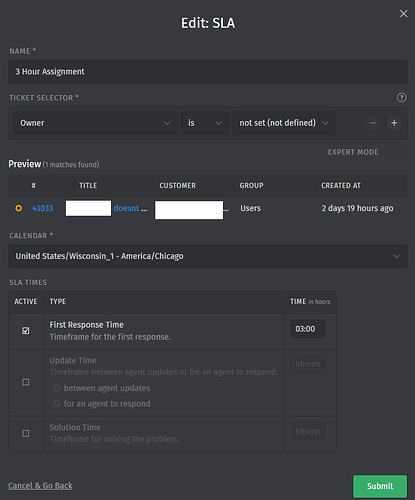Edit First Response Time hours field
The image size is (415, 500).
[308, 329]
